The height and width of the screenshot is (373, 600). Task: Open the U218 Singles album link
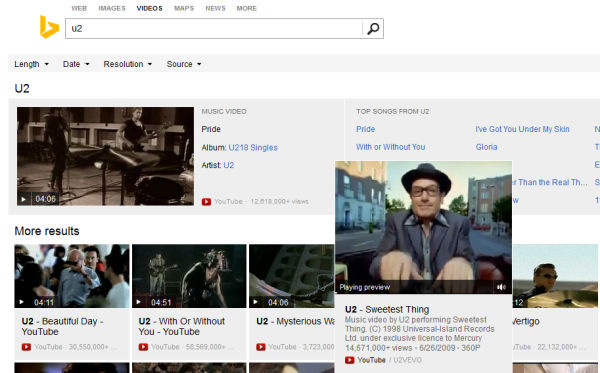253,148
